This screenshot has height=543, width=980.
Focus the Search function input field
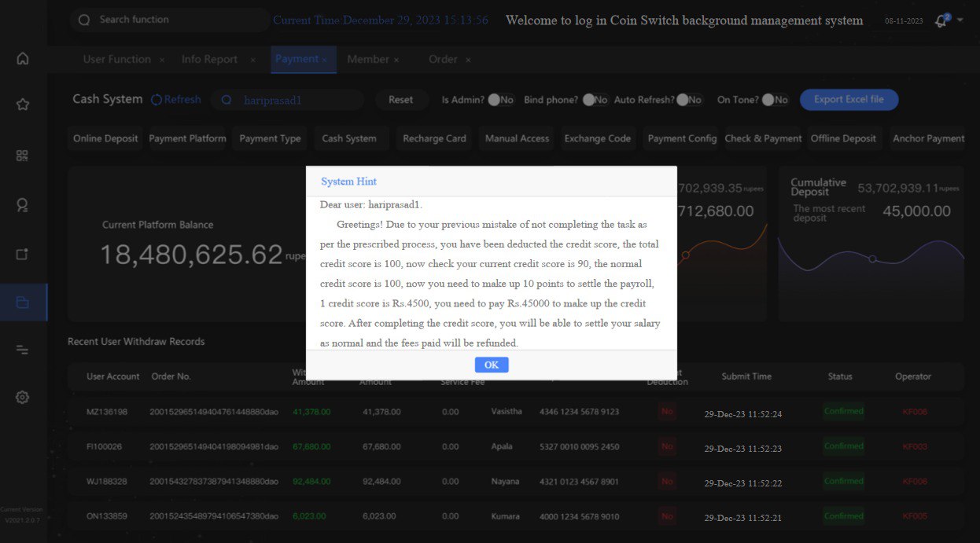169,20
